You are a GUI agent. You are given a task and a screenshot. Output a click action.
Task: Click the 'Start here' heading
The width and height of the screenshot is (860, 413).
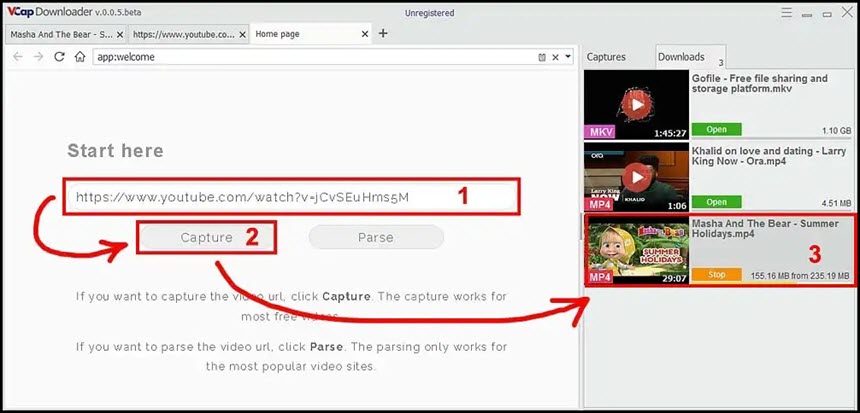[115, 150]
